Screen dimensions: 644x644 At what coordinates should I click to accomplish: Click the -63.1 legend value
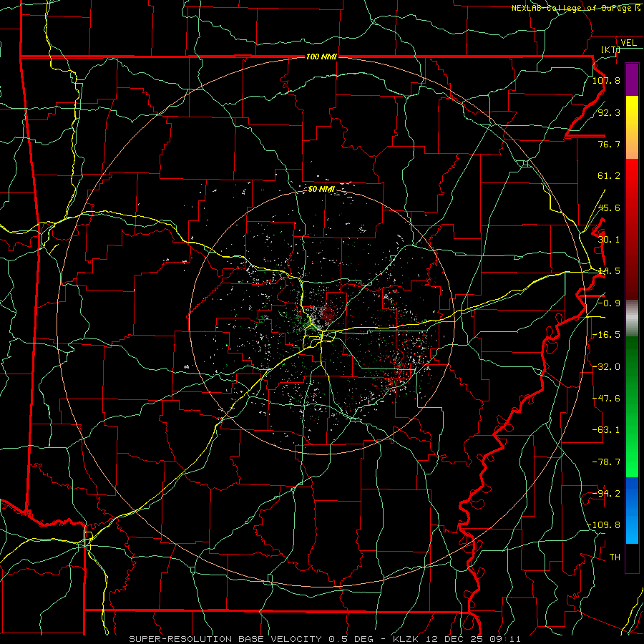[606, 430]
